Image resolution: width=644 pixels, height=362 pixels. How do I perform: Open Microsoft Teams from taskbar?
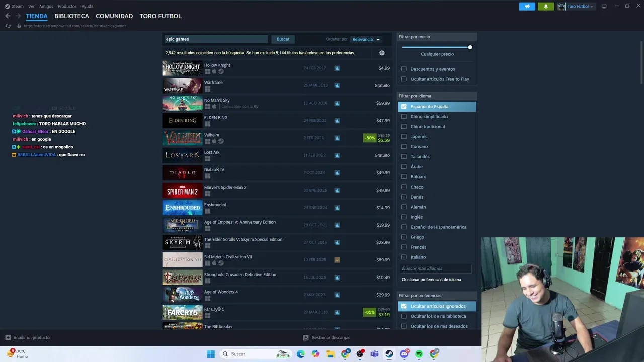[x=374, y=354]
